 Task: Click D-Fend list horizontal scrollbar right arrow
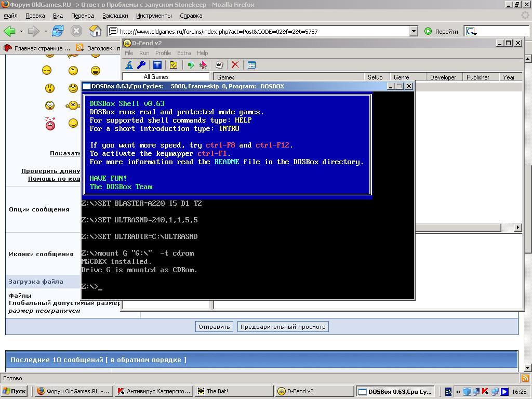518,228
